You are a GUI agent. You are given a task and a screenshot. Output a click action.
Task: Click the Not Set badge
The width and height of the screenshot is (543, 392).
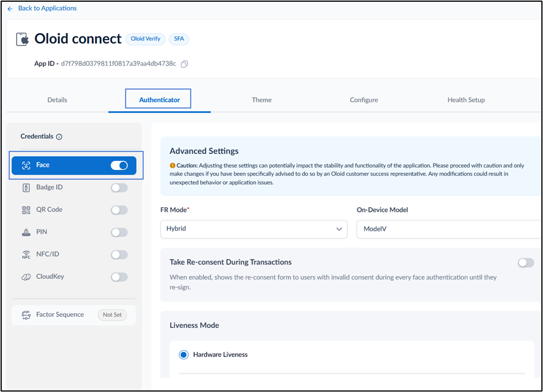point(112,315)
